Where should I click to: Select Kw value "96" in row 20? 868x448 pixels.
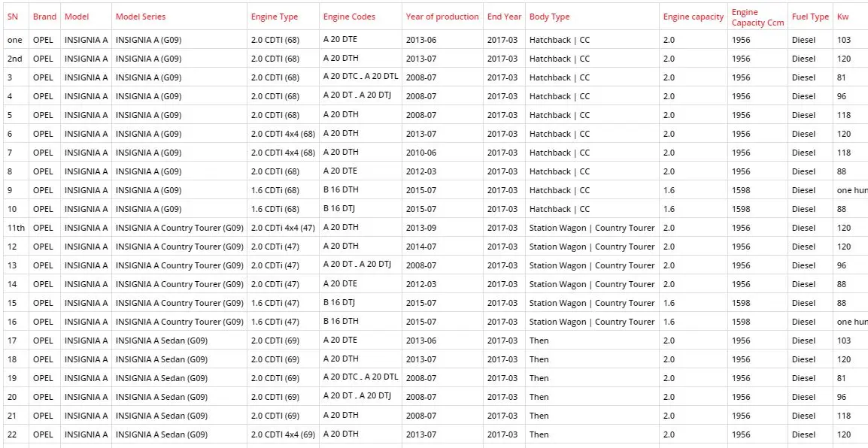842,397
